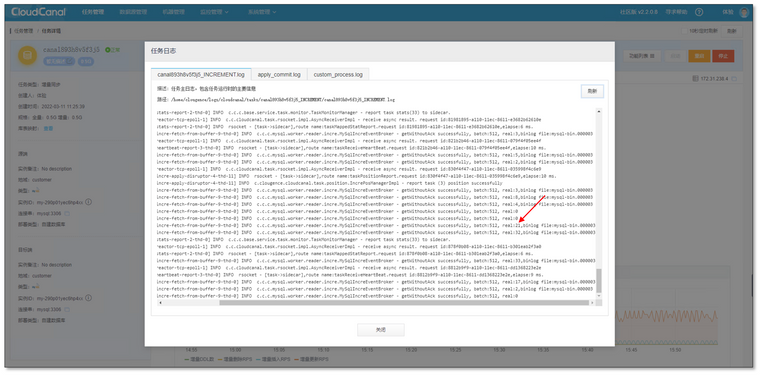
Task: Click the horizontal log scrollbar left arrow
Action: [160, 302]
